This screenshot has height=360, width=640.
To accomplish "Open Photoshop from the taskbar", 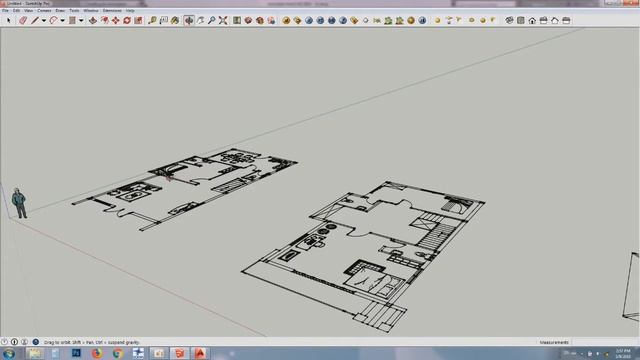I will (x=76, y=353).
